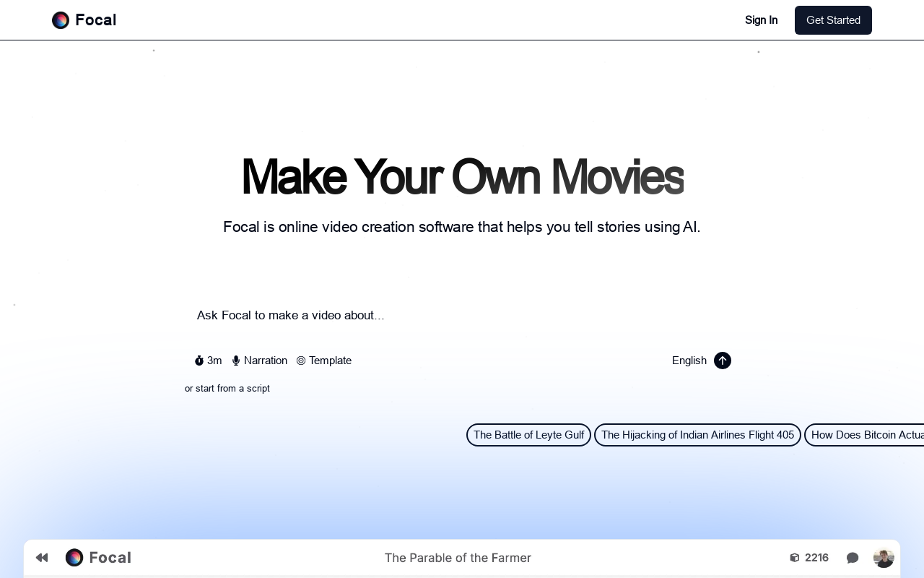This screenshot has width=924, height=578.
Task: Click the 'Make Your Own Movies' headline
Action: 462,177
